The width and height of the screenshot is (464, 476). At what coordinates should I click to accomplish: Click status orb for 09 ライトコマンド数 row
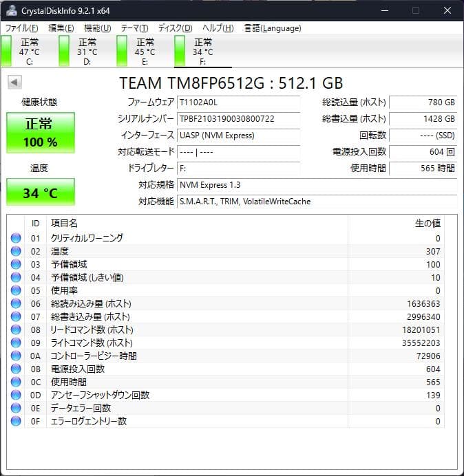click(16, 343)
